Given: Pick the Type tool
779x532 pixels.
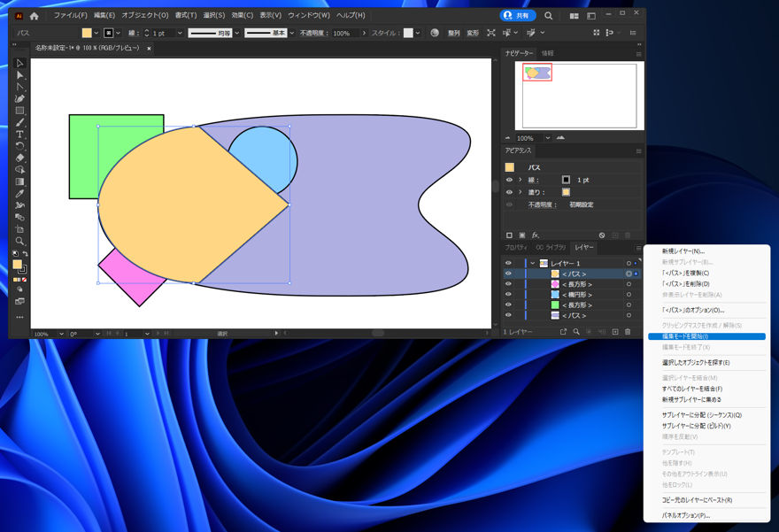Looking at the screenshot, I should pos(19,135).
